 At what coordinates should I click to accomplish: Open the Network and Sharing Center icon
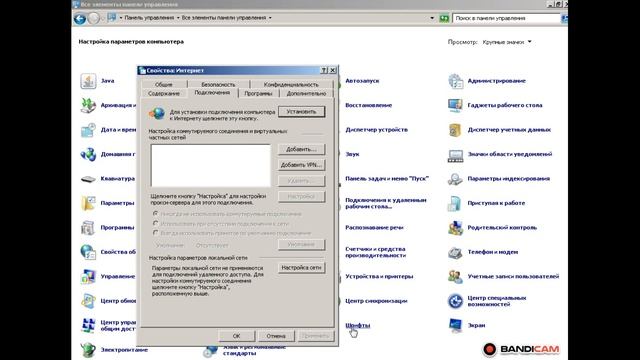88,325
